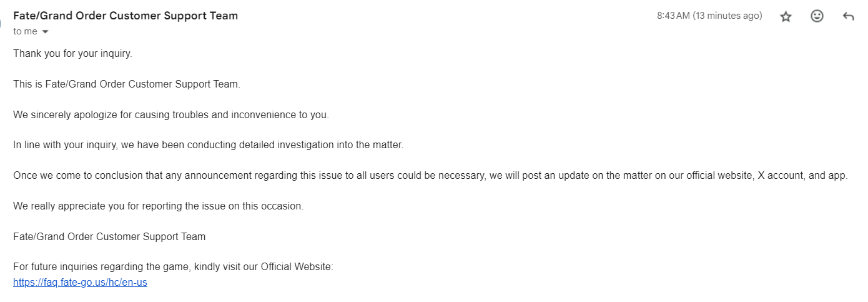868x302 pixels.
Task: Add an emoji reaction to the email
Action: (817, 17)
